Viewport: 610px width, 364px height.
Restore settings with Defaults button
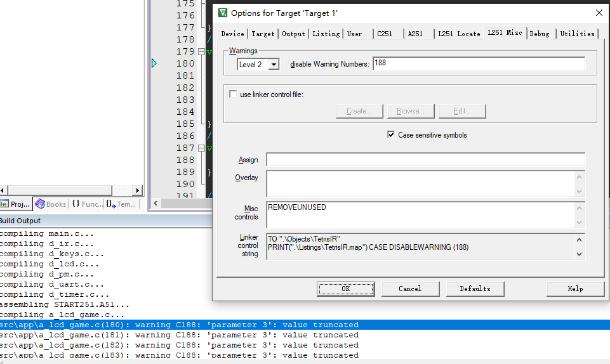475,289
